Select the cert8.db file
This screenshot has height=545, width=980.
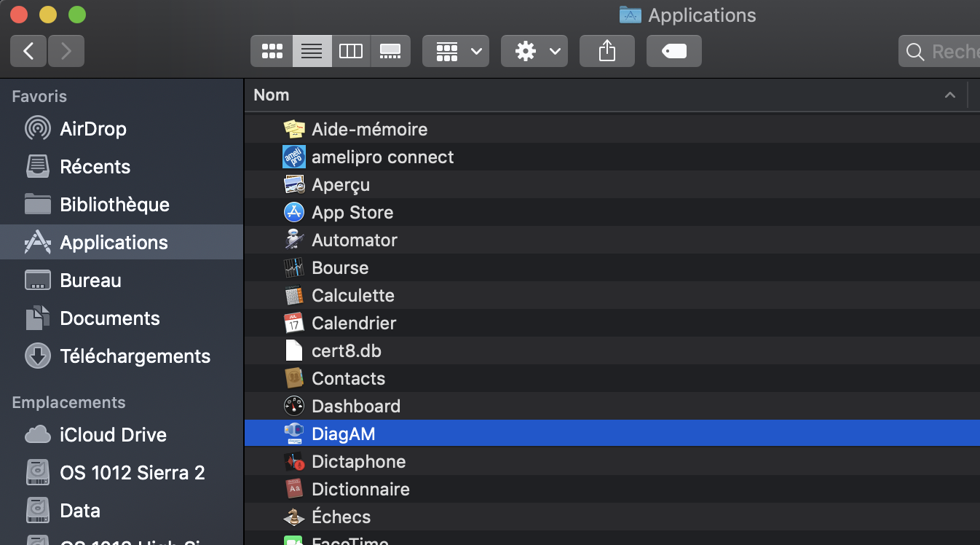tap(346, 351)
